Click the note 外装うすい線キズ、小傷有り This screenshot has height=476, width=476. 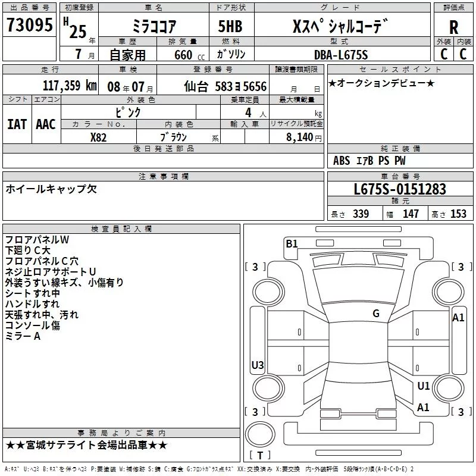(x=64, y=282)
